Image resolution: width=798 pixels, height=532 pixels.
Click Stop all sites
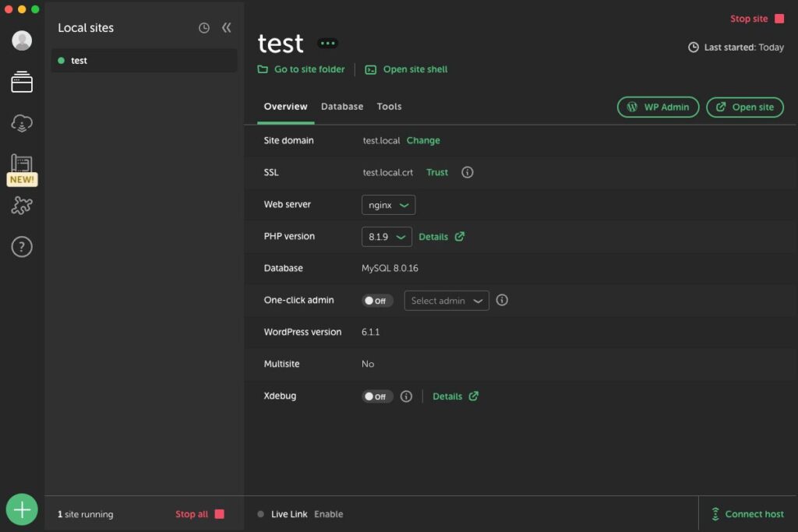[200, 514]
